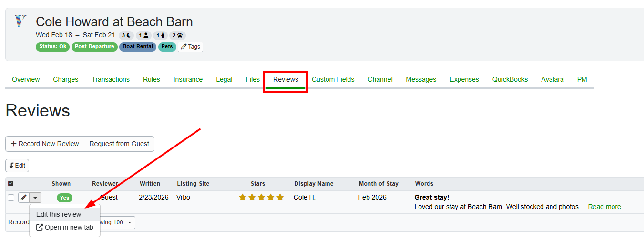Open the Expenses tab
This screenshot has height=242, width=644.
[464, 79]
